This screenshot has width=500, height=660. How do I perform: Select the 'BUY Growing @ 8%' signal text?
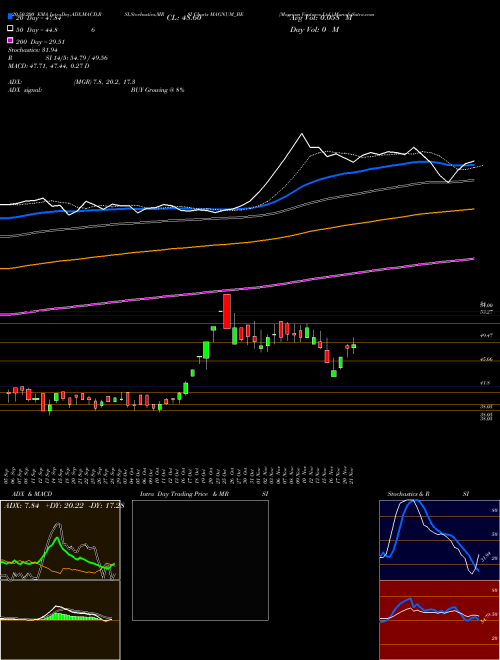[157, 90]
